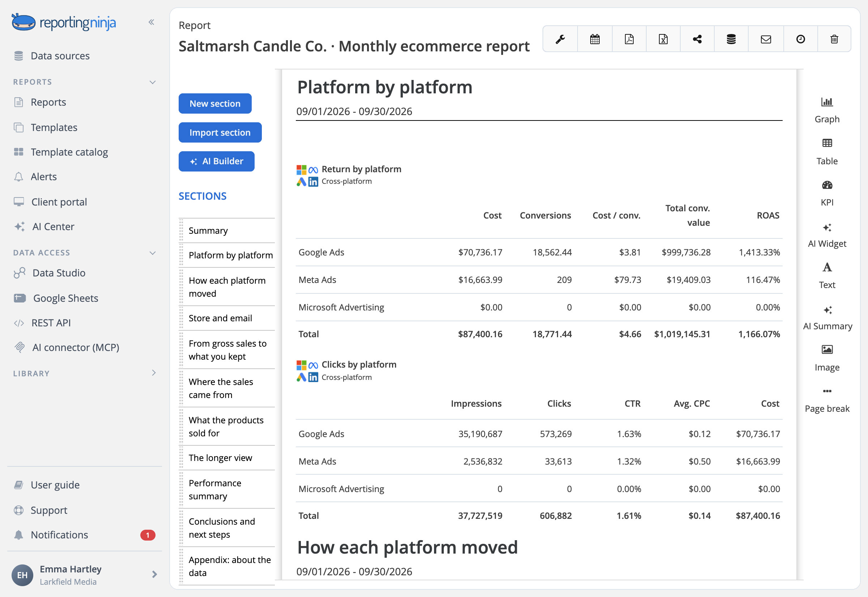Open Data Studio connector
Viewport: 868px width, 597px height.
pos(50,273)
